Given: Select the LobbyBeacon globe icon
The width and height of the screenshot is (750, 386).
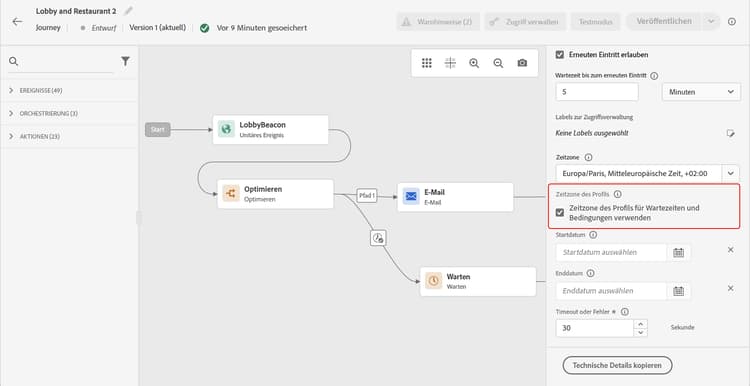Looking at the screenshot, I should click(226, 129).
